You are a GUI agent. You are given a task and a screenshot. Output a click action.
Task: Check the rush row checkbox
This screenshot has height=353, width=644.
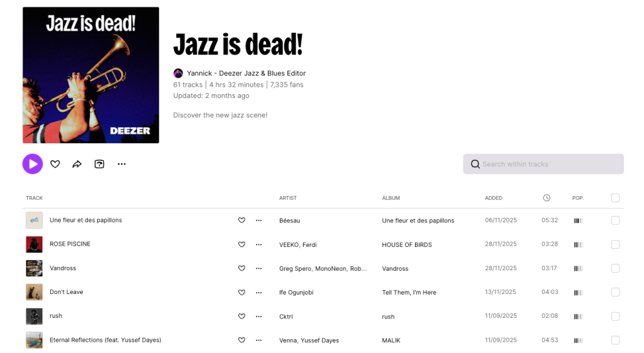pos(615,316)
